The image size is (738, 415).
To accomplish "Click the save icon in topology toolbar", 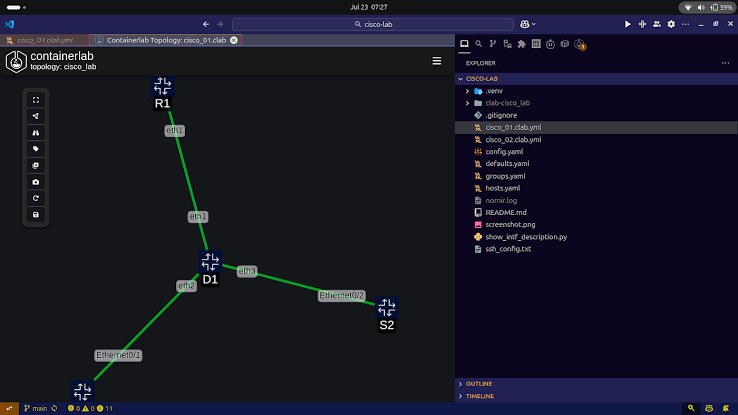I will (x=36, y=215).
